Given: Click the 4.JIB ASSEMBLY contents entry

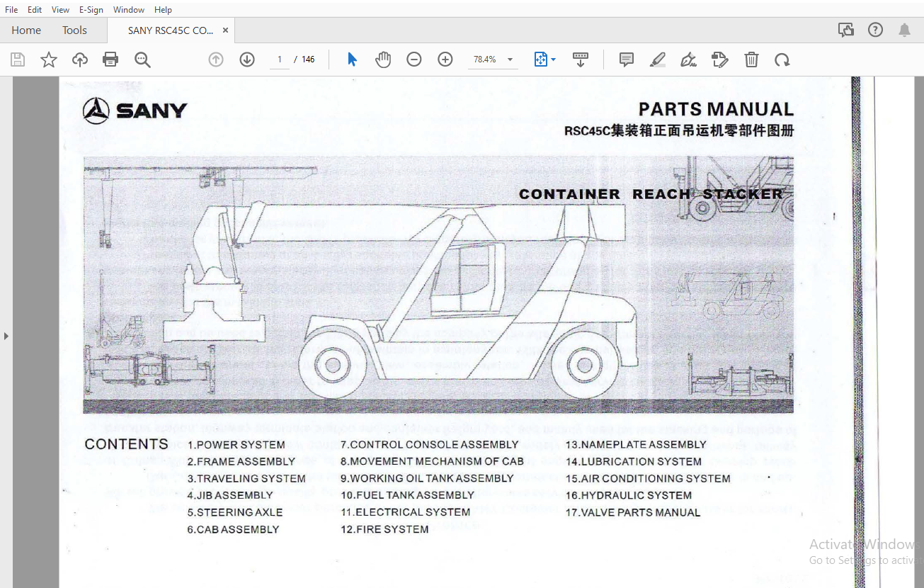Looking at the screenshot, I should click(230, 495).
